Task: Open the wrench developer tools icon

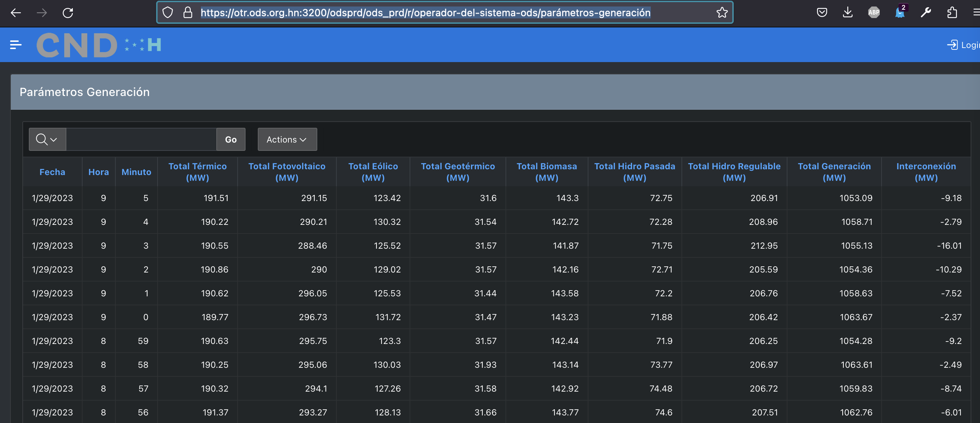Action: (x=926, y=13)
